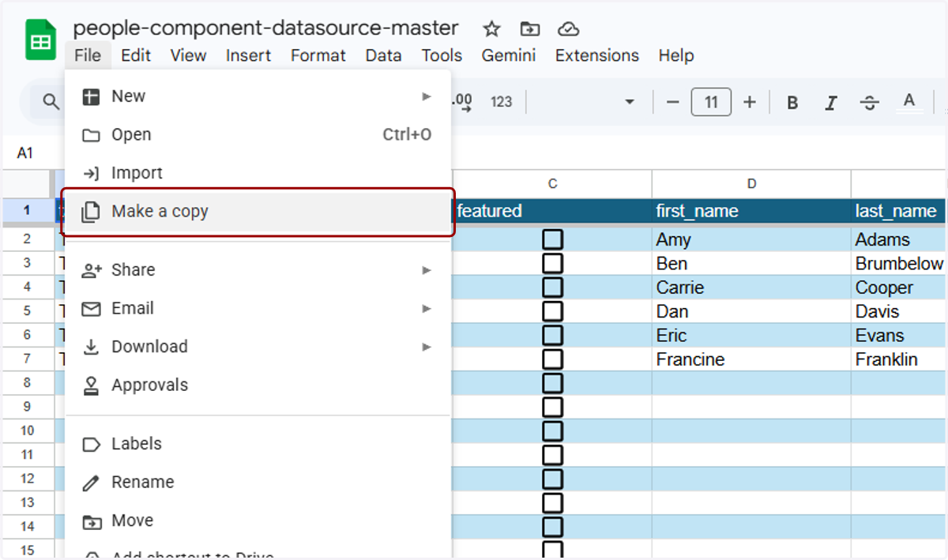The image size is (948, 560).
Task: Toggle the featured checkbox in row 8
Action: (553, 383)
